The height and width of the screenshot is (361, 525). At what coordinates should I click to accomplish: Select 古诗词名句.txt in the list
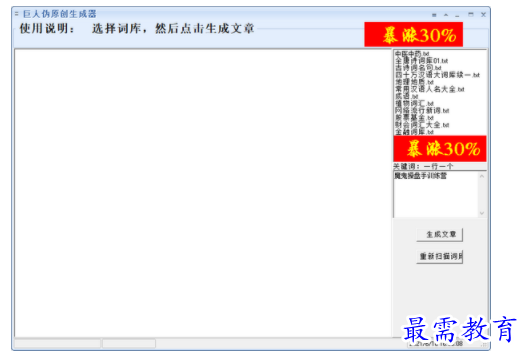[x=418, y=68]
